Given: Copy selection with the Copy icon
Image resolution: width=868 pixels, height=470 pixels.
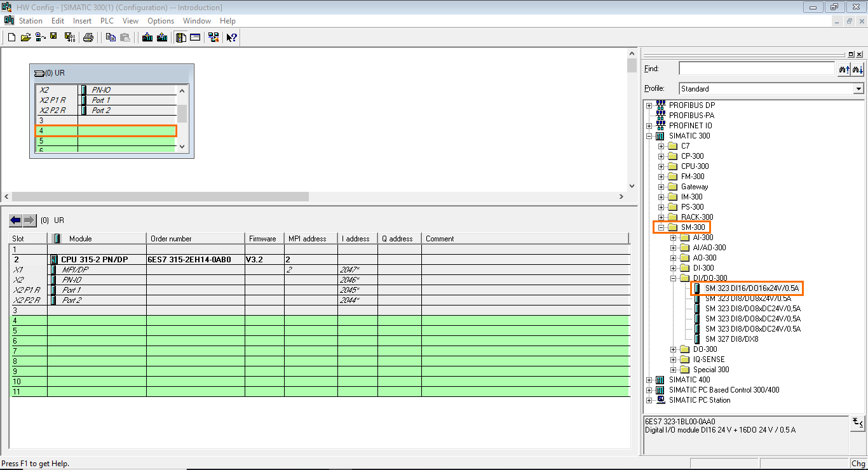Looking at the screenshot, I should 111,37.
